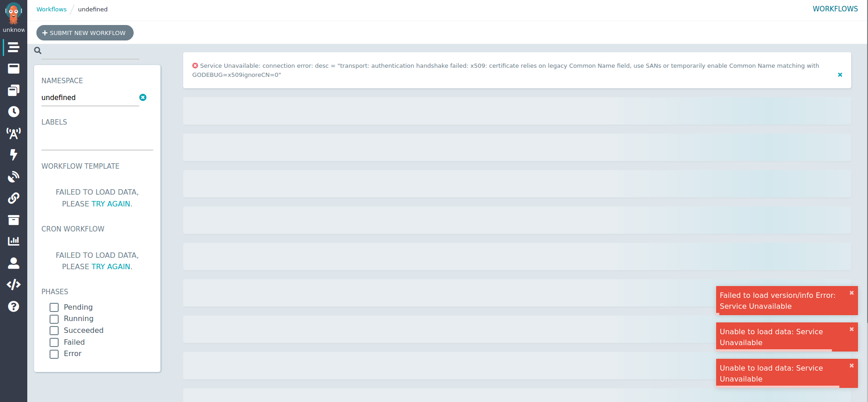Click the Labels filter input
This screenshot has height=402, width=868.
97,141
